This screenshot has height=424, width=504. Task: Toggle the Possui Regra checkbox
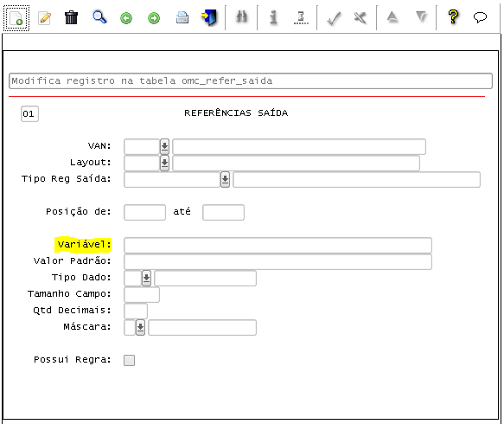click(129, 360)
